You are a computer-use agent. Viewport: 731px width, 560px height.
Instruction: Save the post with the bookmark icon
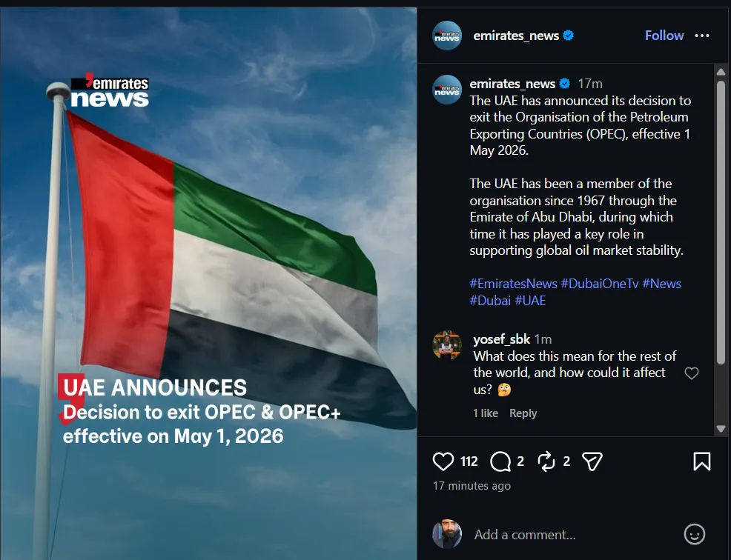(701, 461)
